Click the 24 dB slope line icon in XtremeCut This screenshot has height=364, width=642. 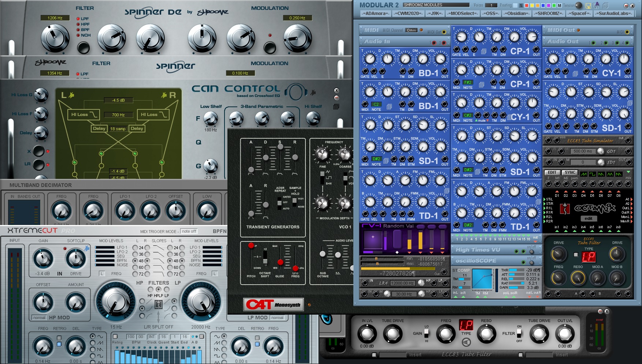[158, 248]
